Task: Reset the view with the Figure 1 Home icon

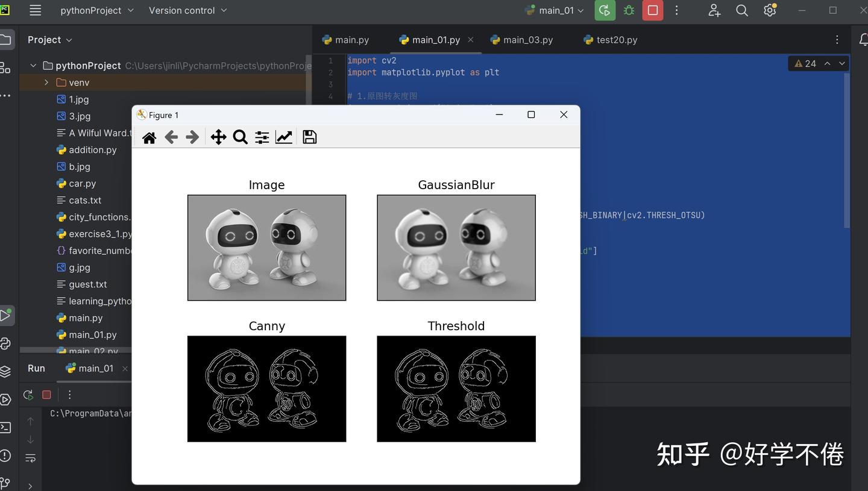Action: [149, 137]
